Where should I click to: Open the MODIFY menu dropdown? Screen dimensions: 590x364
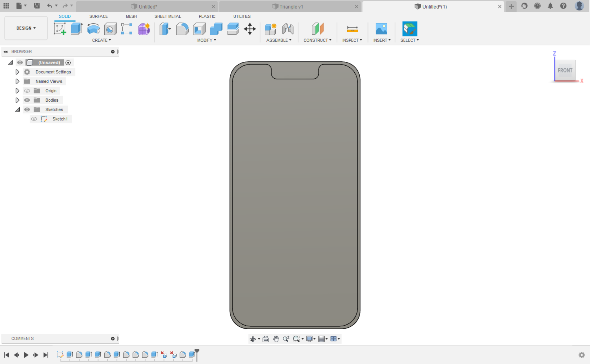coord(207,40)
